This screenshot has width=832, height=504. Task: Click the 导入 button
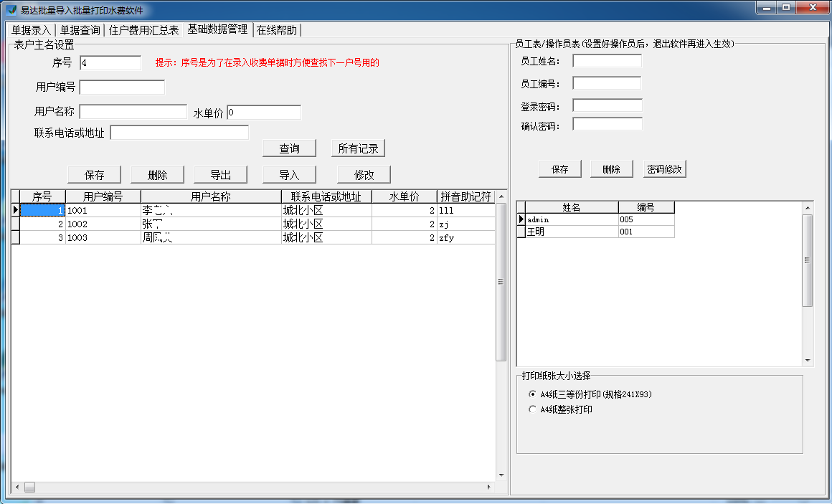tap(289, 174)
